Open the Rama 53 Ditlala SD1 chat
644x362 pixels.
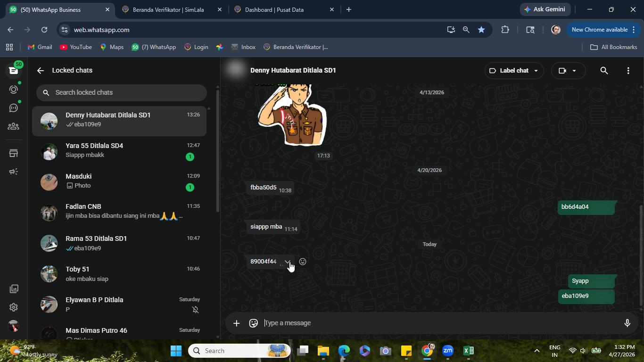119,244
